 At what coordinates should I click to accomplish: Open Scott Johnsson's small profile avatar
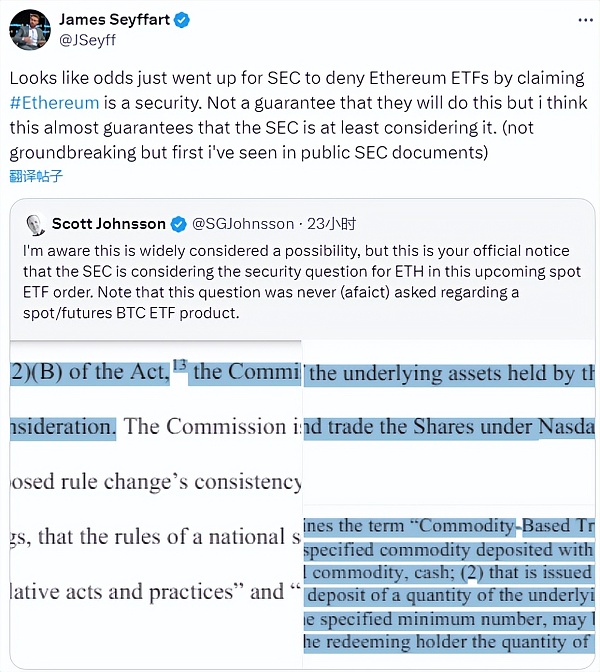tap(35, 224)
